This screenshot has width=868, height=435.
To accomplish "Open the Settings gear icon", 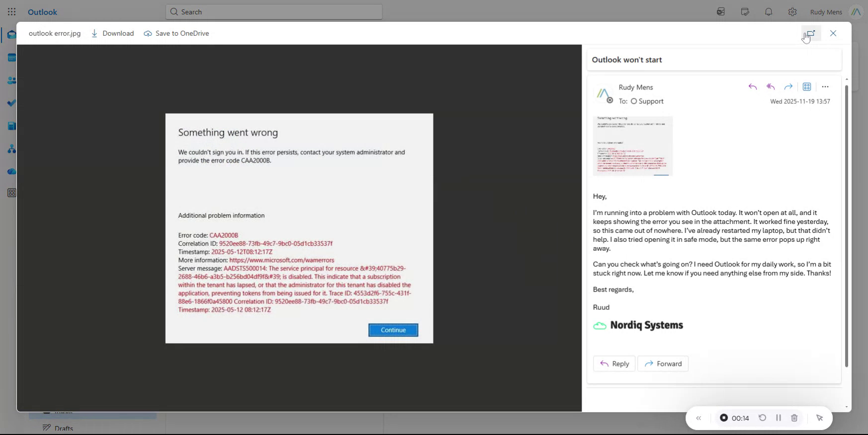I will pos(792,12).
